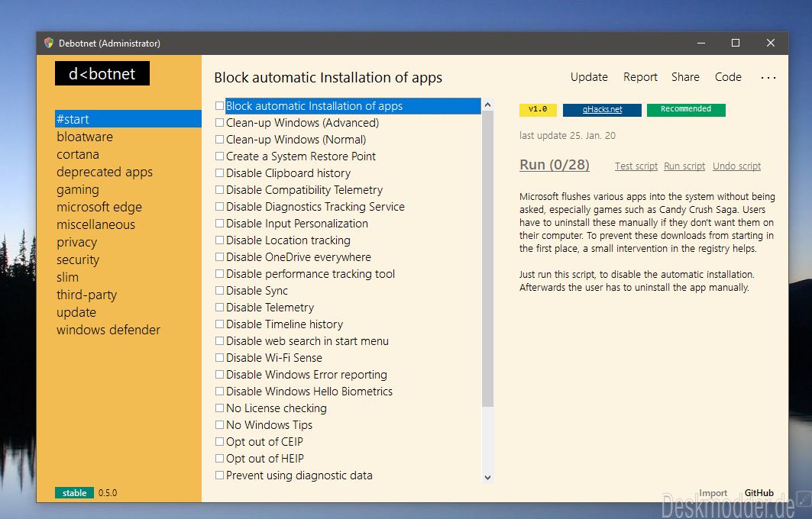Image resolution: width=812 pixels, height=519 pixels.
Task: Click the script list scrollbar thumb
Action: tap(487, 259)
